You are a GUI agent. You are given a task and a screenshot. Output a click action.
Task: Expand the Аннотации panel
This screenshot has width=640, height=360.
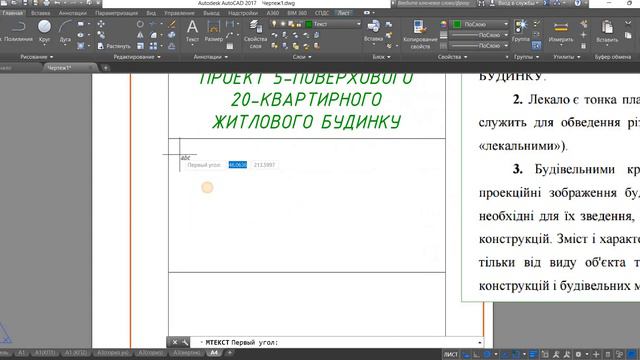pyautogui.click(x=211, y=57)
